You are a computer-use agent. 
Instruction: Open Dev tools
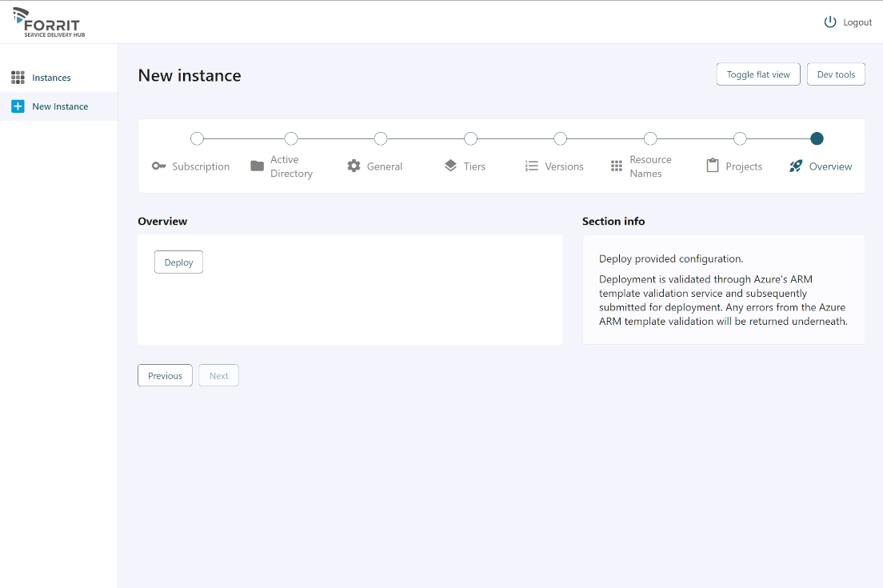tap(836, 74)
